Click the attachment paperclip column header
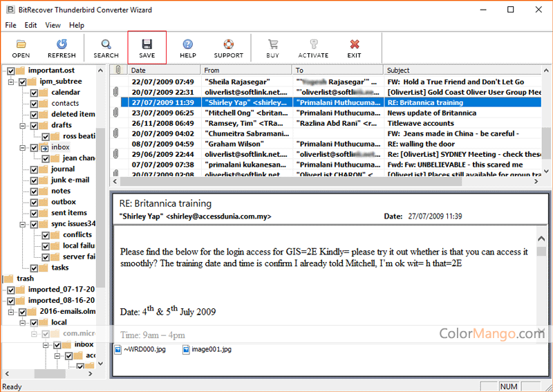553x392 pixels. click(x=118, y=70)
